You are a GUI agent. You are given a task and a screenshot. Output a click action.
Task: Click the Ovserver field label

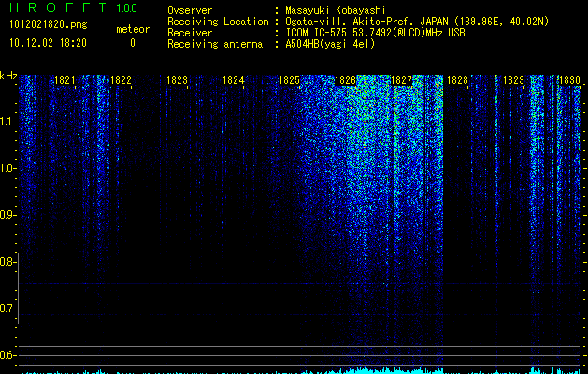coord(190,10)
